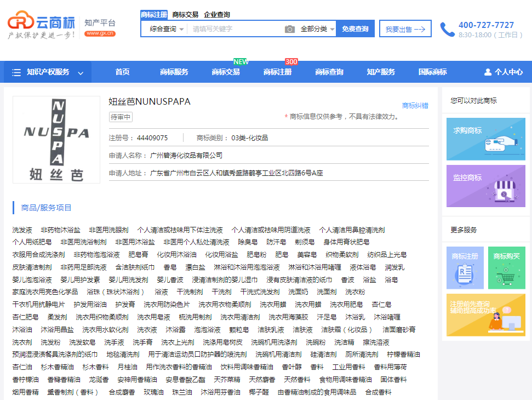
Task: Click goods item 纺织品上光皂
Action: point(387,255)
